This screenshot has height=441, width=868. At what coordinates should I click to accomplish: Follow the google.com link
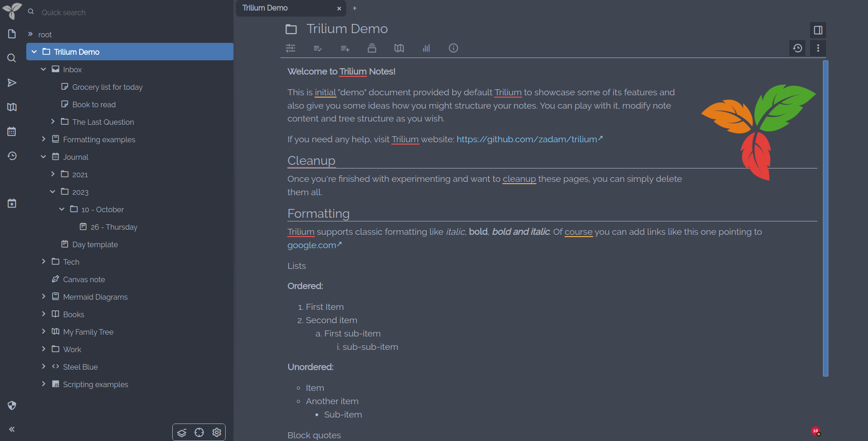point(315,245)
